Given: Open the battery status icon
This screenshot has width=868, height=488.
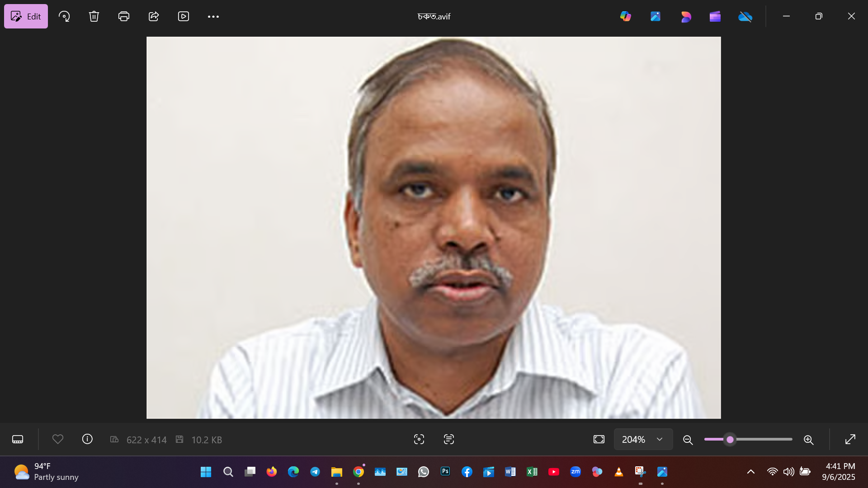Looking at the screenshot, I should point(805,472).
